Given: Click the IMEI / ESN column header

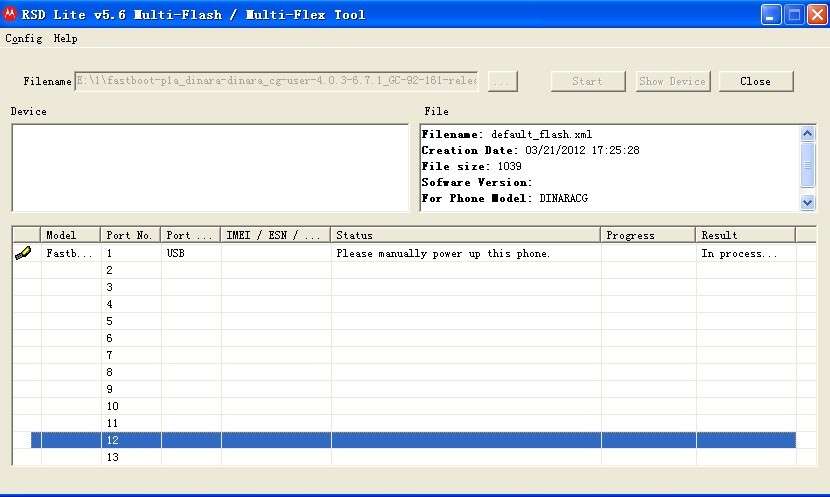Looking at the screenshot, I should coord(275,235).
